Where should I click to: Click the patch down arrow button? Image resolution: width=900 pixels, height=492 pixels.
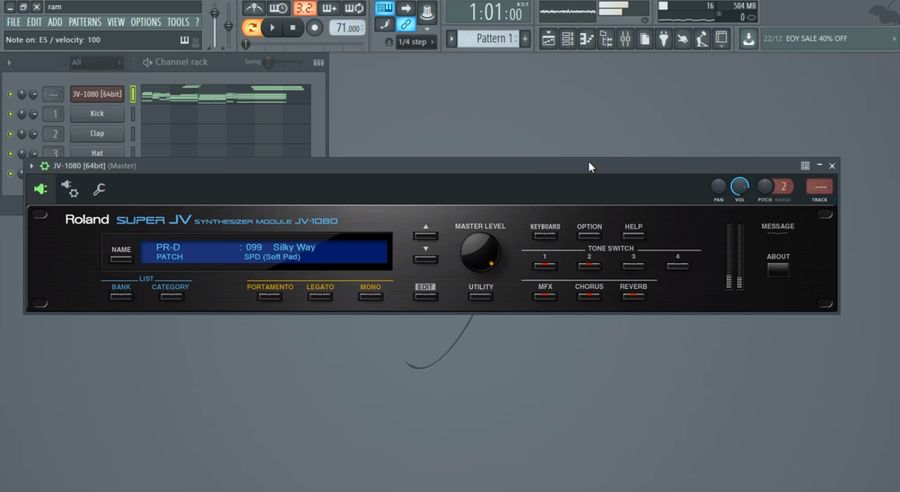425,259
